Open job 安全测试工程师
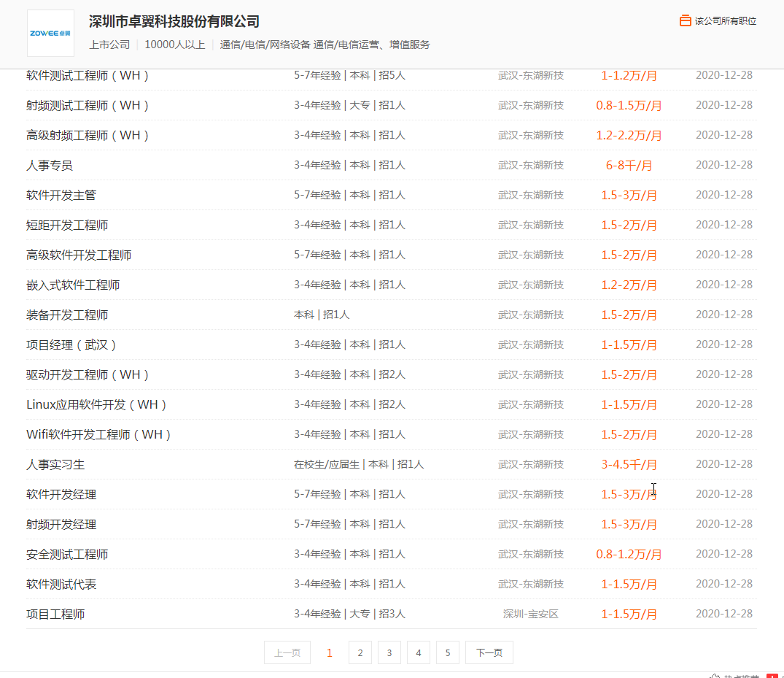Screen dimensions: 784x678 67,555
